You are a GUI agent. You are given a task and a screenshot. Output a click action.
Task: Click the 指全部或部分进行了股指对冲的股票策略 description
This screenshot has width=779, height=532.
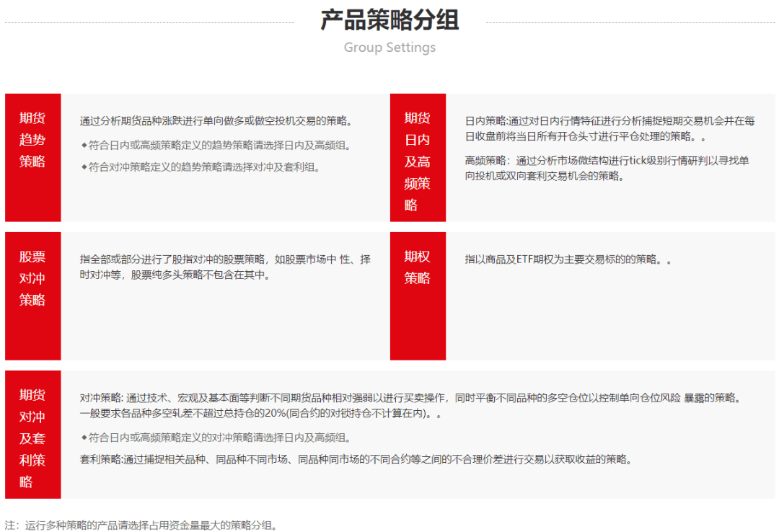pyautogui.click(x=225, y=267)
